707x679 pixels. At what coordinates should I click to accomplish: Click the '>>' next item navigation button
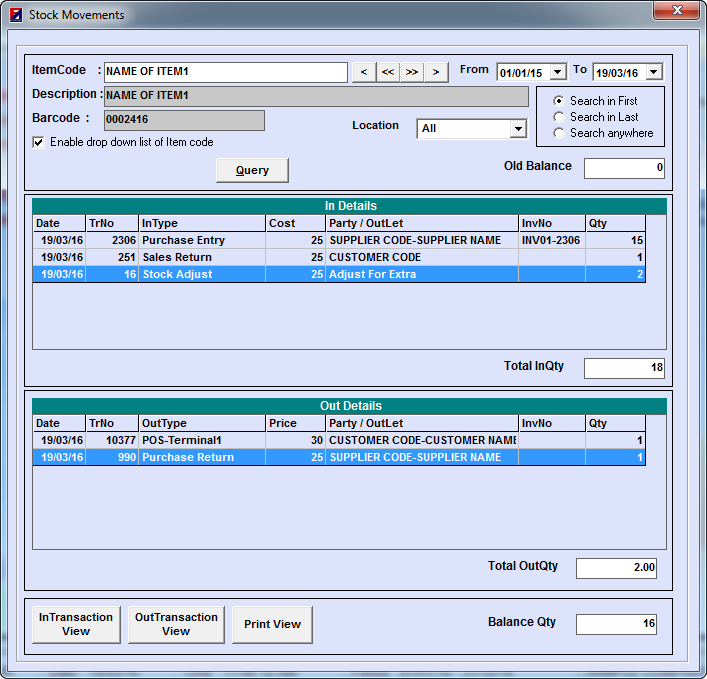(411, 72)
